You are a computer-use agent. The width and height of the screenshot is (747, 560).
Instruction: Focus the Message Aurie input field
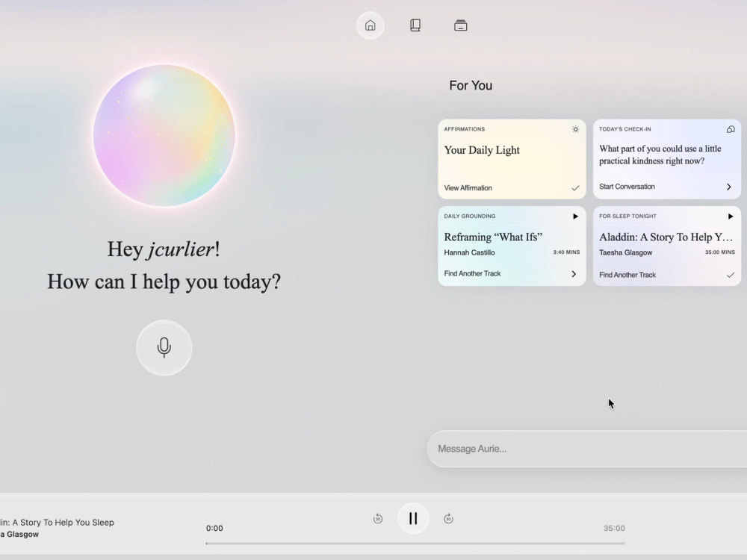(587, 449)
